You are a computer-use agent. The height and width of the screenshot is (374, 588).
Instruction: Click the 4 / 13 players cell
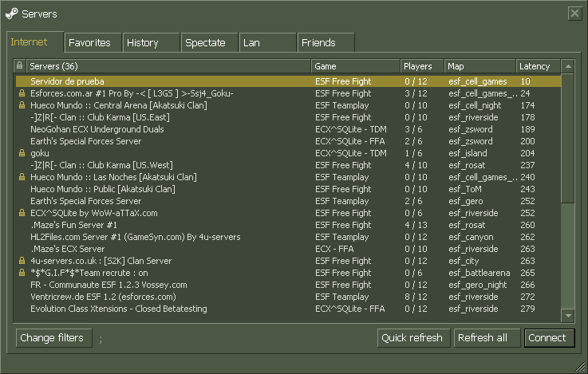[416, 225]
